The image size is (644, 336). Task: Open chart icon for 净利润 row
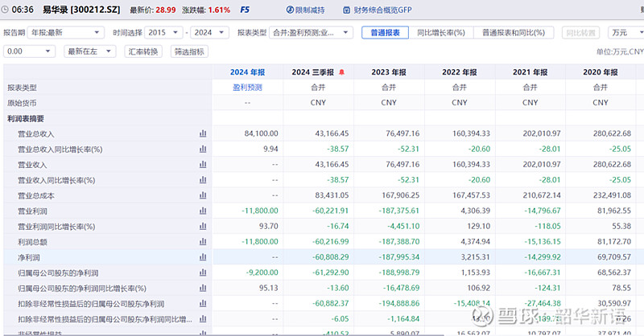[203, 257]
